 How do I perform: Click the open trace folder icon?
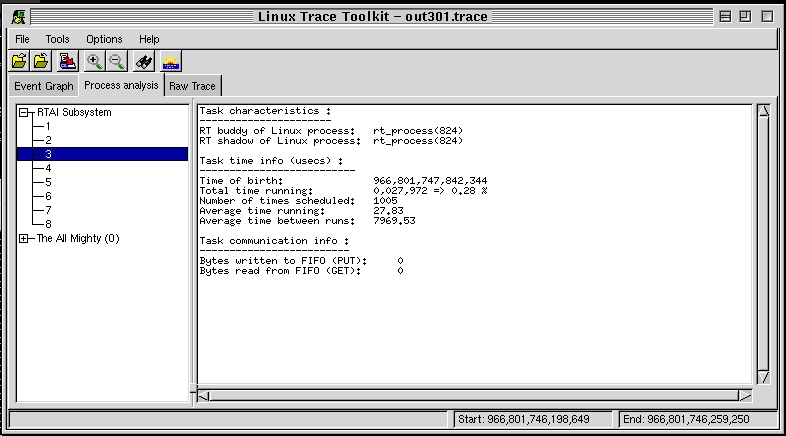click(x=19, y=62)
